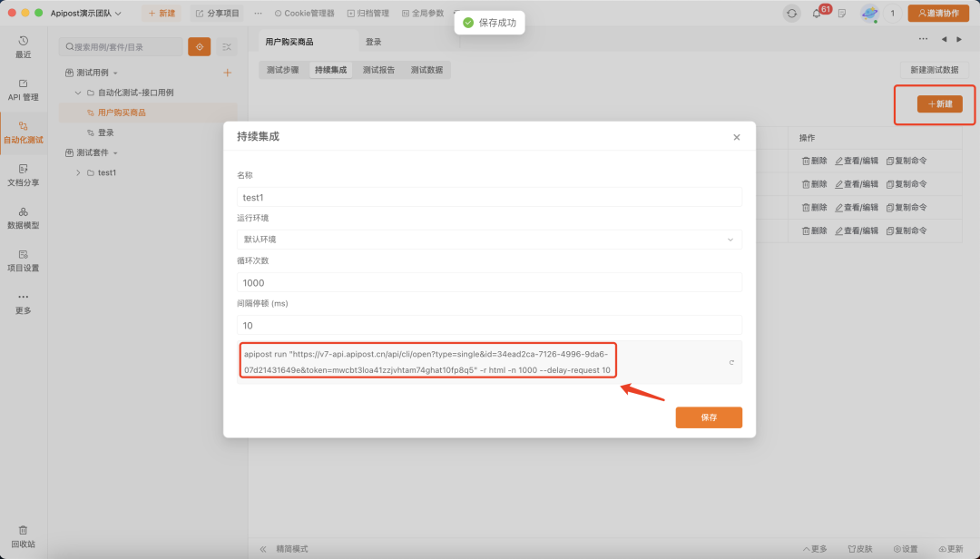This screenshot has width=980, height=559.
Task: Click into the 循环次数 input field
Action: click(490, 281)
